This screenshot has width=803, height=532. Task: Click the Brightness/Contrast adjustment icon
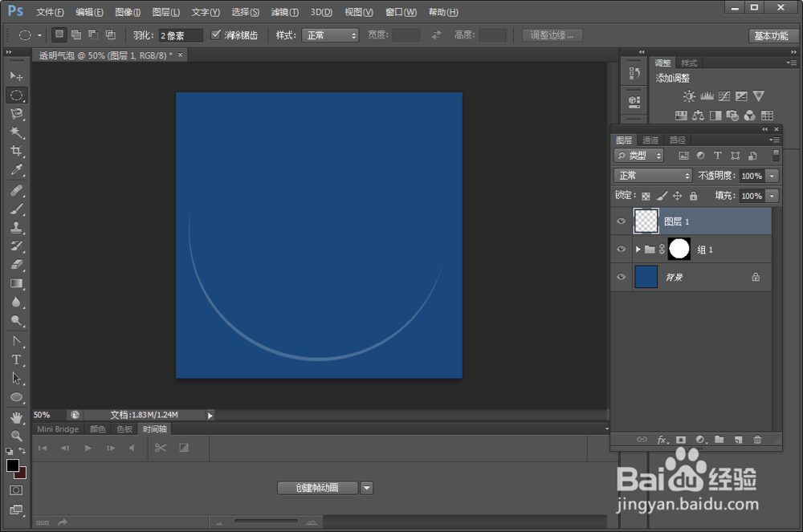689,96
